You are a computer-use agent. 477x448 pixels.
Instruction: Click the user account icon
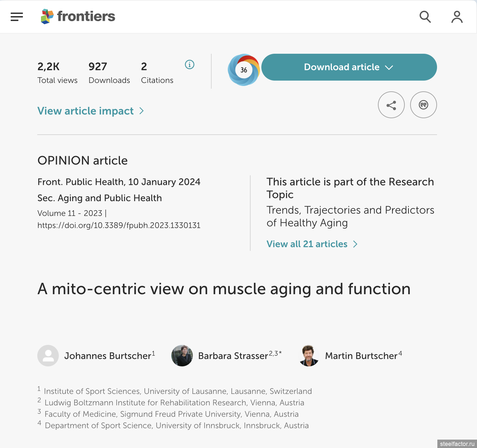point(457,17)
